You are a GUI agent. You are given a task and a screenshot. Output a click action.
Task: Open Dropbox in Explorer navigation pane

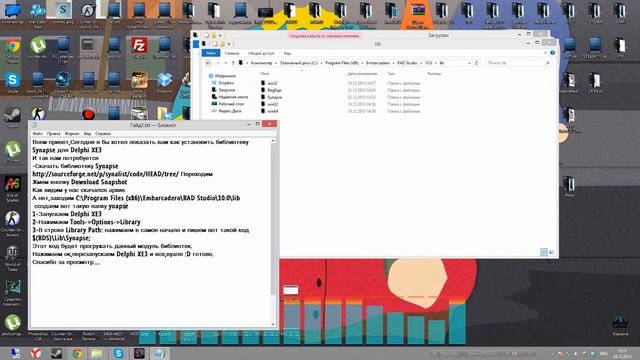click(x=226, y=83)
